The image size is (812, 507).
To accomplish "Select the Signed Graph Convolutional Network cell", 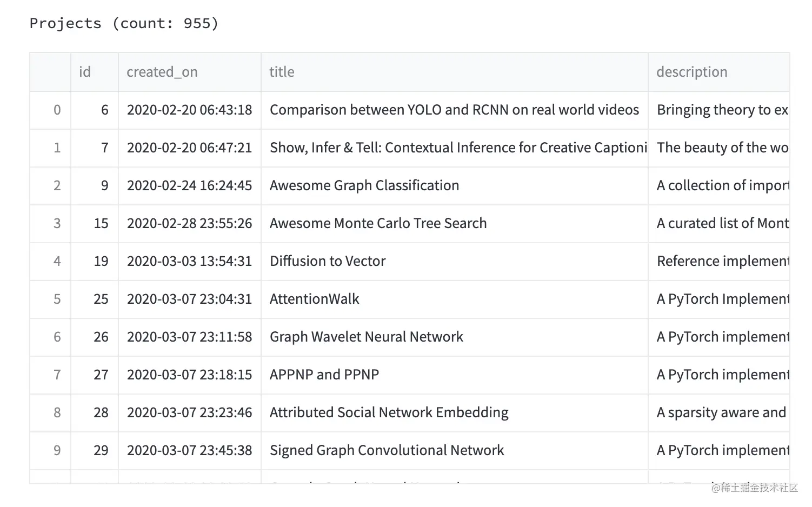I will coord(387,450).
